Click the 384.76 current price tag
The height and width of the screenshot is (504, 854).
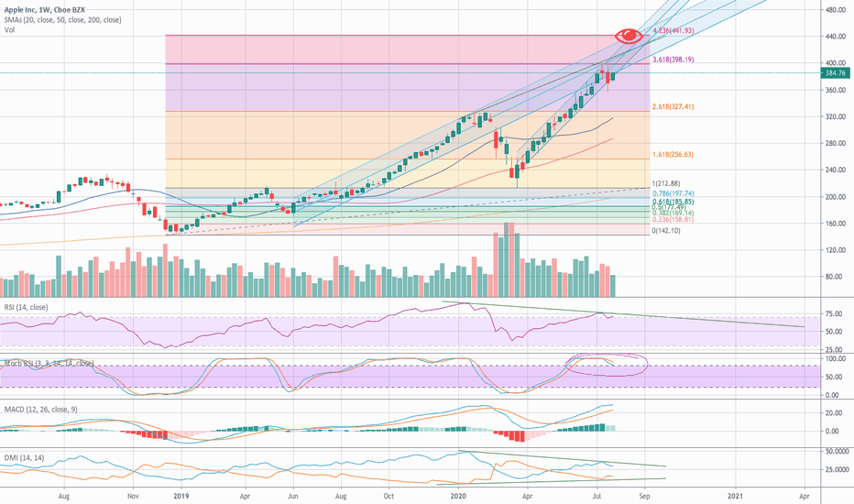pyautogui.click(x=835, y=73)
